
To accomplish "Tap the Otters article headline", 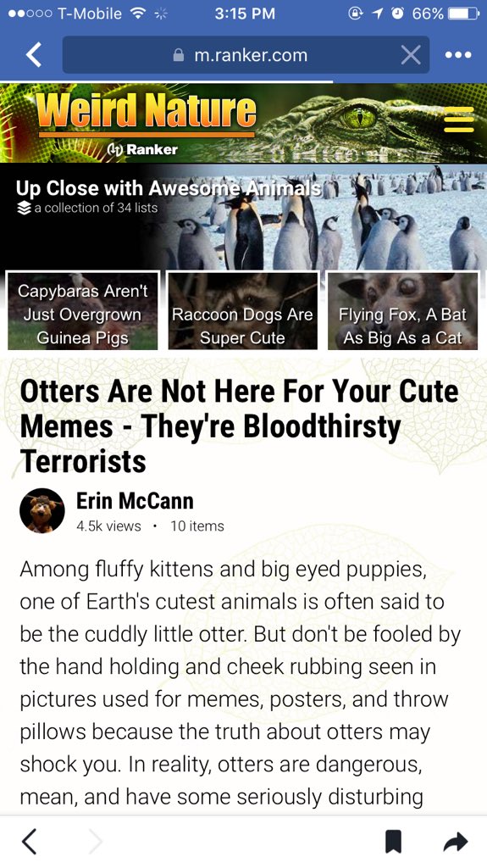I will (239, 426).
